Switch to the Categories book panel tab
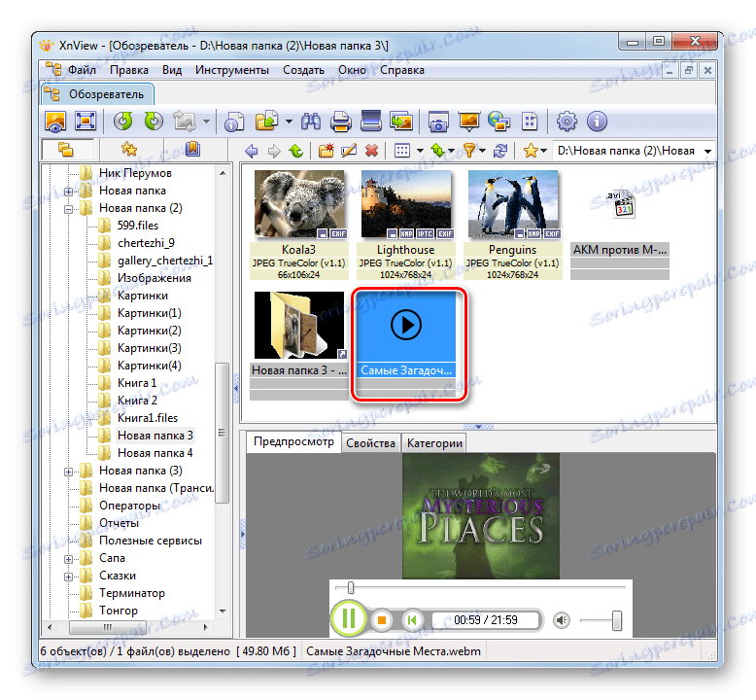756x700 pixels. [192, 149]
